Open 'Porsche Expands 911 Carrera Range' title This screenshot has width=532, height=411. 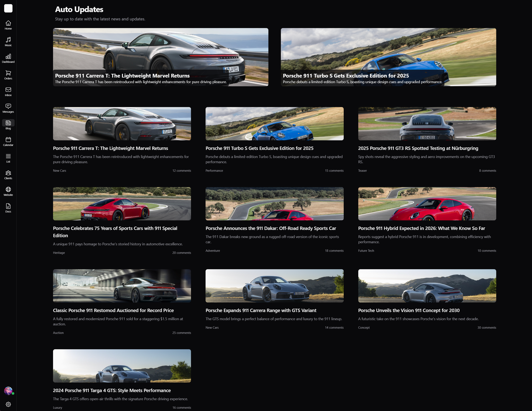(x=261, y=310)
